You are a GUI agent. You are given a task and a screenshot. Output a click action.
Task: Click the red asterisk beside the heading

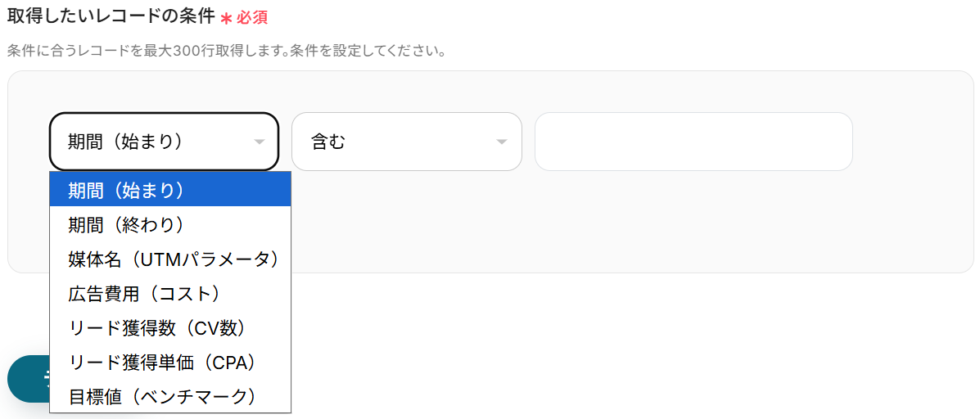pyautogui.click(x=226, y=18)
